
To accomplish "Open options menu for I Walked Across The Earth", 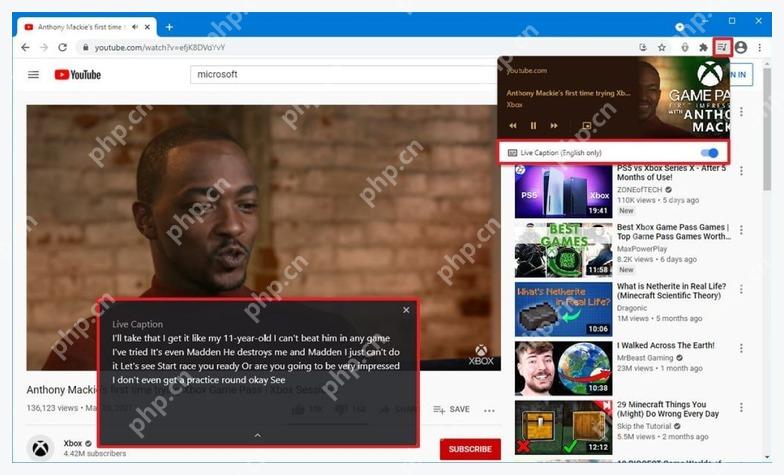I will (741, 348).
